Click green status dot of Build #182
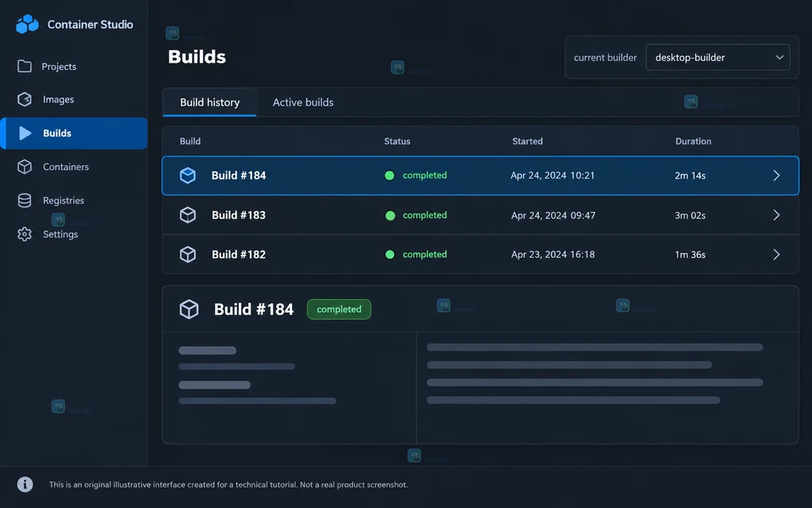812x508 pixels. point(390,255)
